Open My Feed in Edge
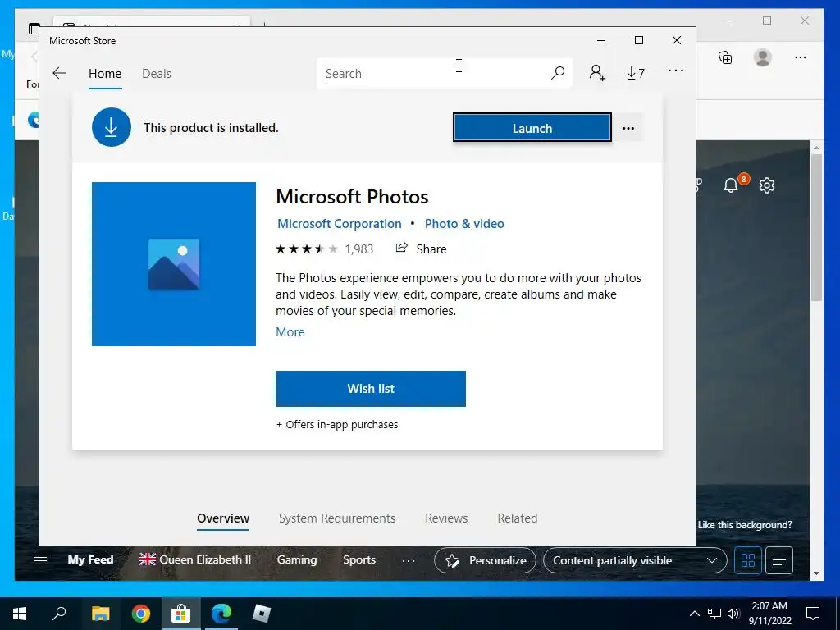The height and width of the screenshot is (630, 840). [90, 559]
